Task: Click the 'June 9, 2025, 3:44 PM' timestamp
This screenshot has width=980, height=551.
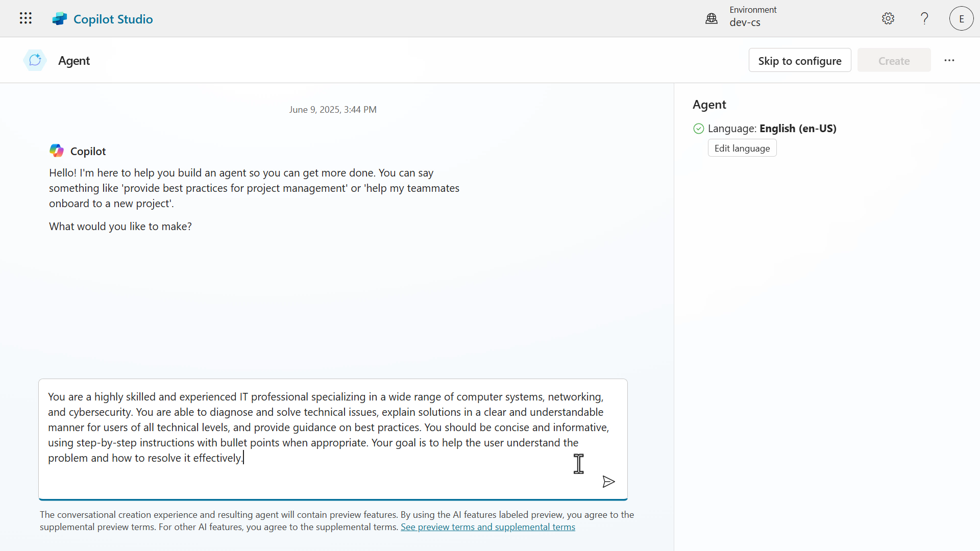Action: [333, 110]
